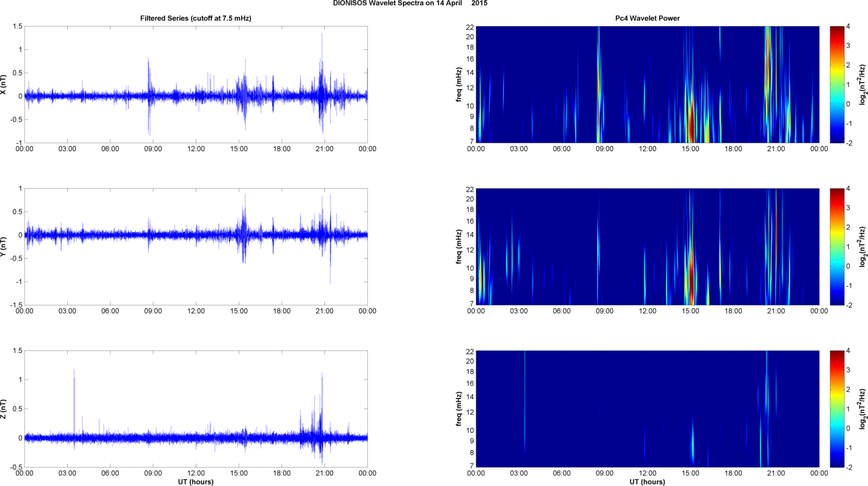Click the 21:00 tick under the Z time series

point(324,473)
